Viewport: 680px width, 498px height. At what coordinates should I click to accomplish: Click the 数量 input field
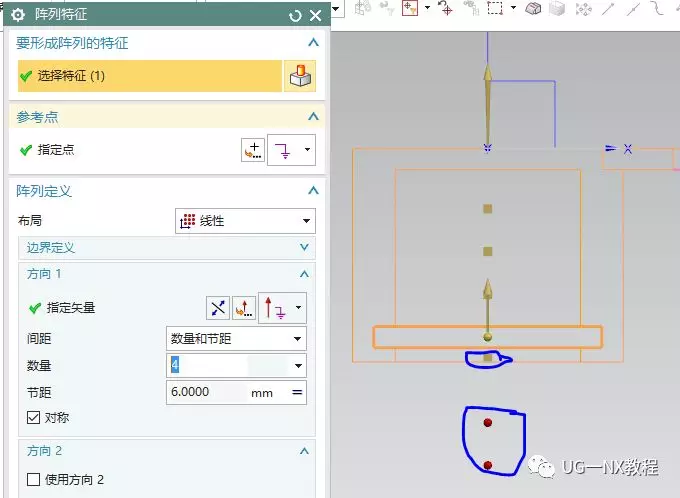point(228,366)
